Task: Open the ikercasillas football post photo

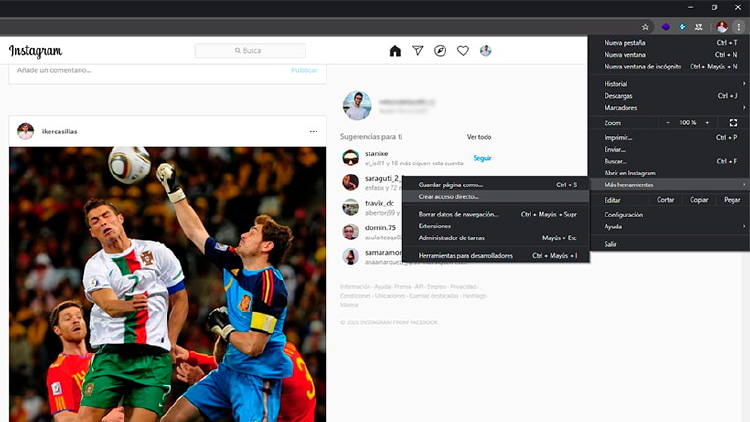Action: 167,284
